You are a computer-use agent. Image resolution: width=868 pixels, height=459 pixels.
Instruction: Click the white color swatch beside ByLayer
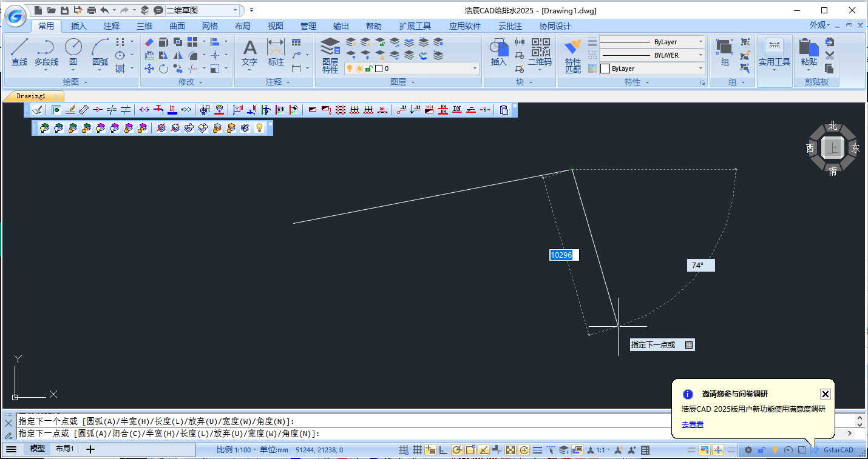pyautogui.click(x=605, y=69)
